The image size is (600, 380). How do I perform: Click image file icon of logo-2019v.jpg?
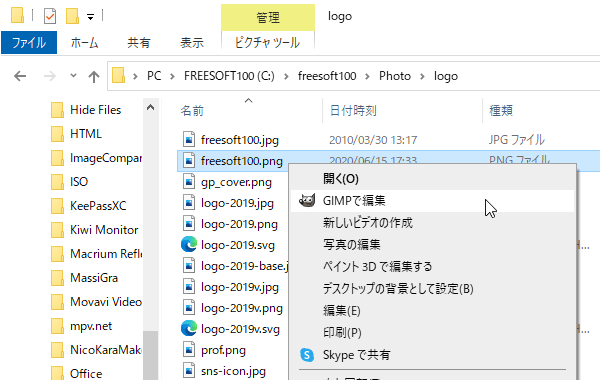(189, 287)
